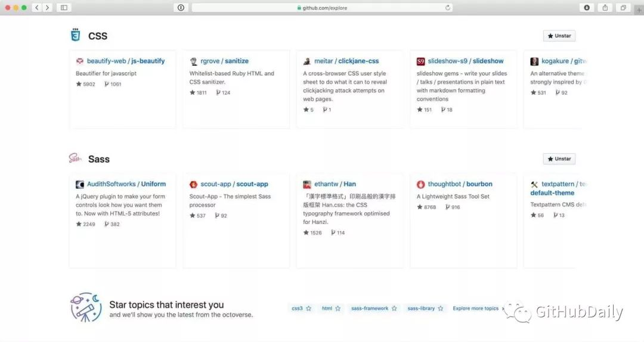View clickjane-css 5 stars count
The image size is (644, 342).
pyautogui.click(x=308, y=110)
